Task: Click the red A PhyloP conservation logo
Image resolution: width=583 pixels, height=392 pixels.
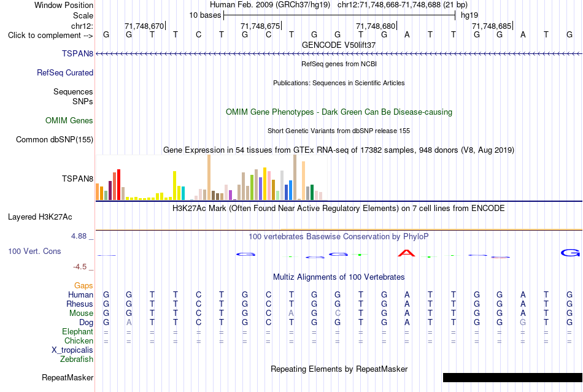Action: 406,253
